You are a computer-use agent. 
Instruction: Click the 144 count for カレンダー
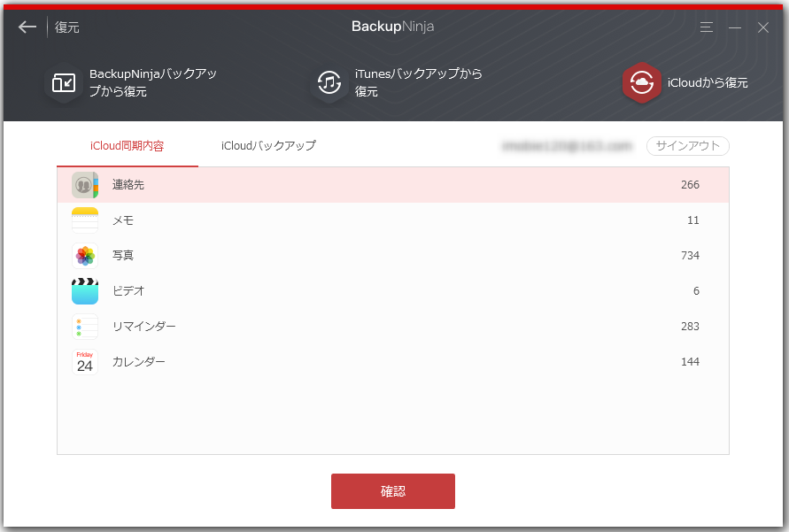click(x=690, y=362)
